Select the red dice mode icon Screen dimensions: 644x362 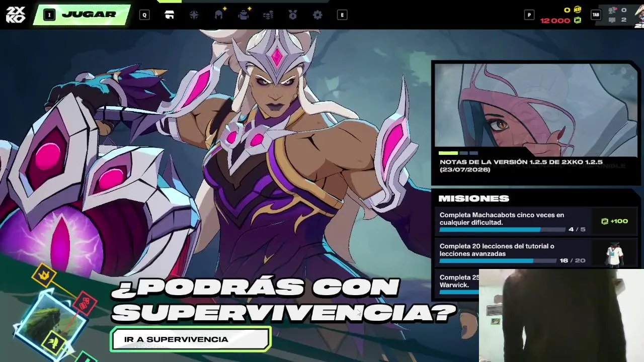coord(85,304)
